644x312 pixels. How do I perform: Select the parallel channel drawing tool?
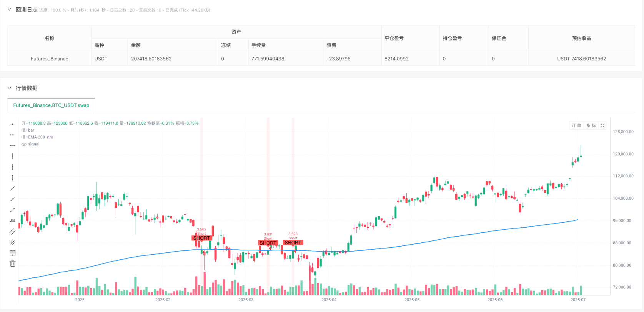(13, 231)
